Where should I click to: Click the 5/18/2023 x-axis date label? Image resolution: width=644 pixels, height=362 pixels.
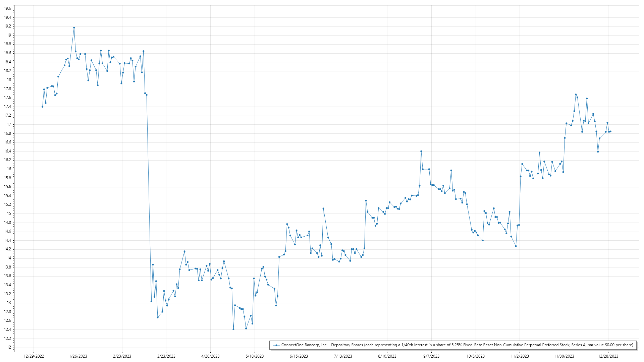(x=255, y=356)
